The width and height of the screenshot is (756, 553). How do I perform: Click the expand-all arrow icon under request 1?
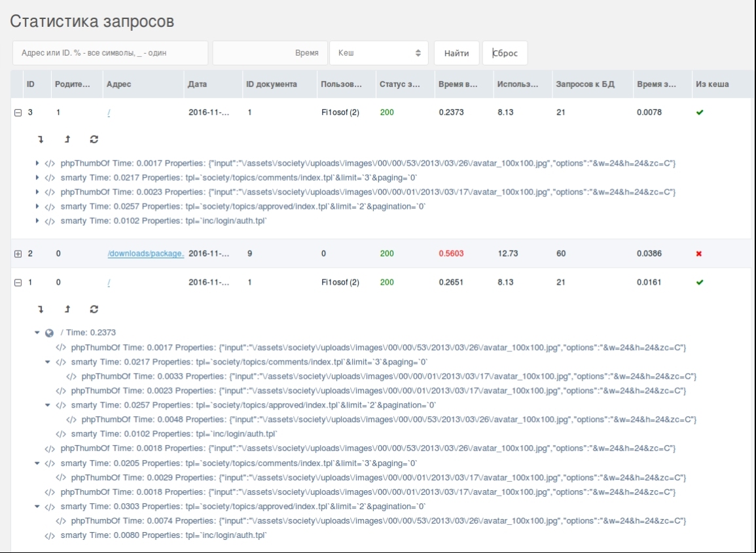[x=41, y=309]
